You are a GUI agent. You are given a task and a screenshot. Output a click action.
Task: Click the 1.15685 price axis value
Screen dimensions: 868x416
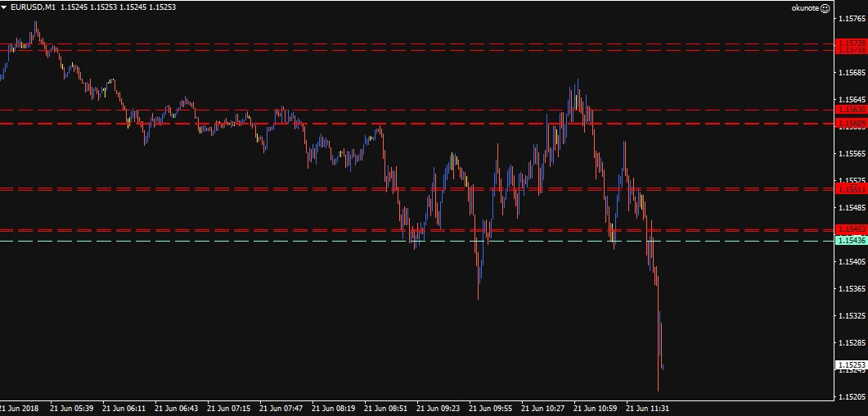853,73
